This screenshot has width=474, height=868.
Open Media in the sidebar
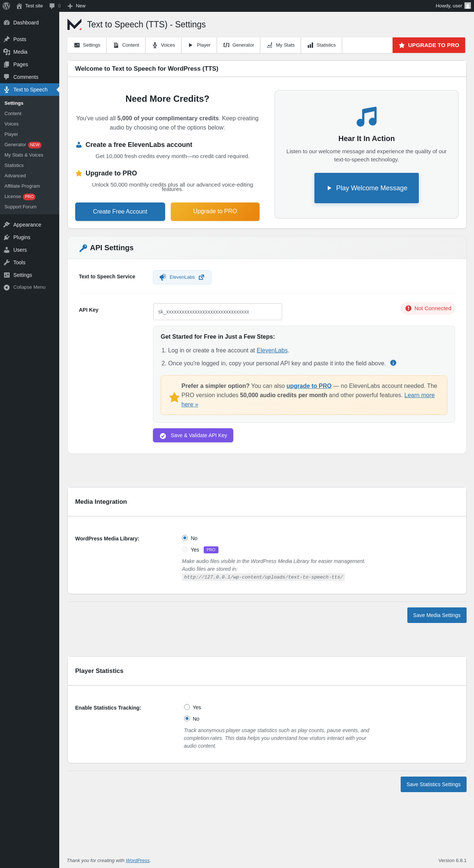(x=30, y=52)
